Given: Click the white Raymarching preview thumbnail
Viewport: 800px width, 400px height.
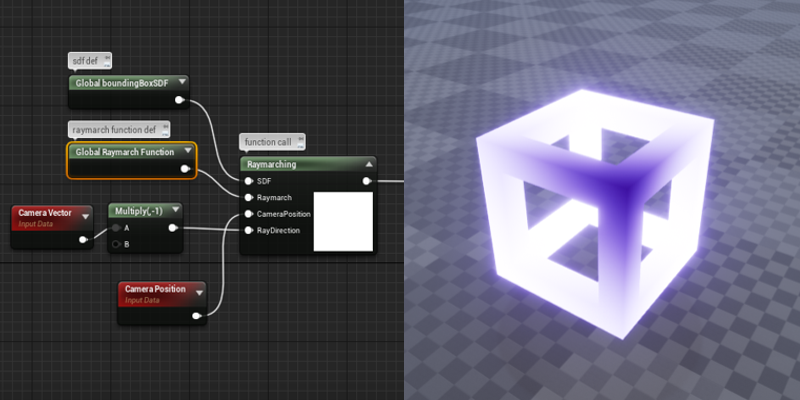Looking at the screenshot, I should (343, 221).
